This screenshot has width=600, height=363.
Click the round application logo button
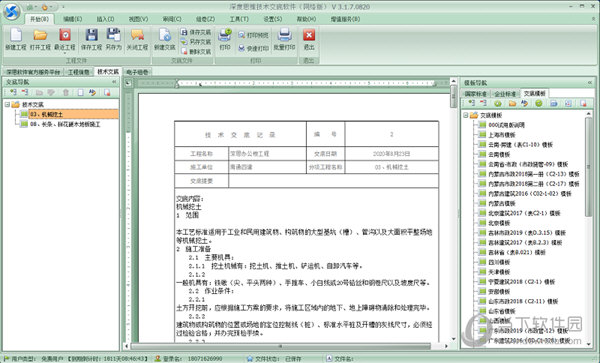pyautogui.click(x=11, y=11)
